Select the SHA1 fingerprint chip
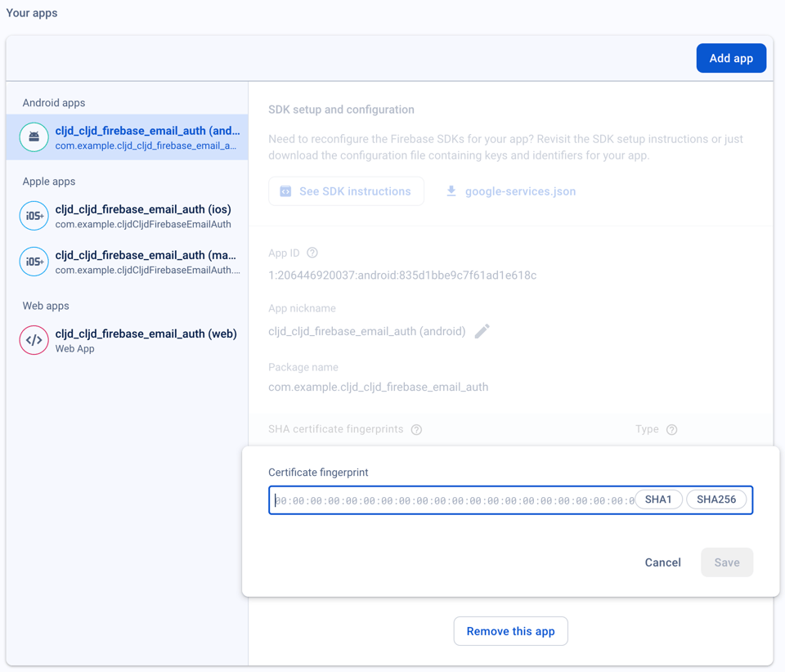The width and height of the screenshot is (785, 672). coord(658,499)
